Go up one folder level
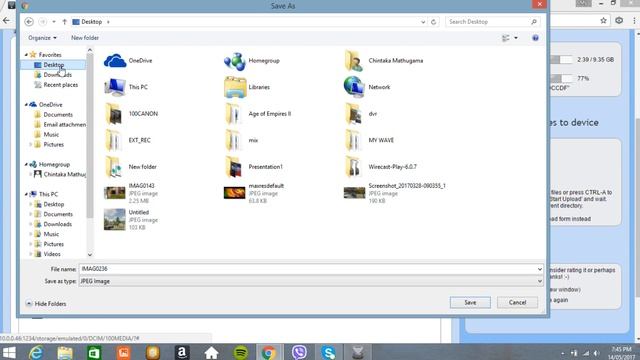Image resolution: width=640 pixels, height=360 pixels. pos(64,22)
